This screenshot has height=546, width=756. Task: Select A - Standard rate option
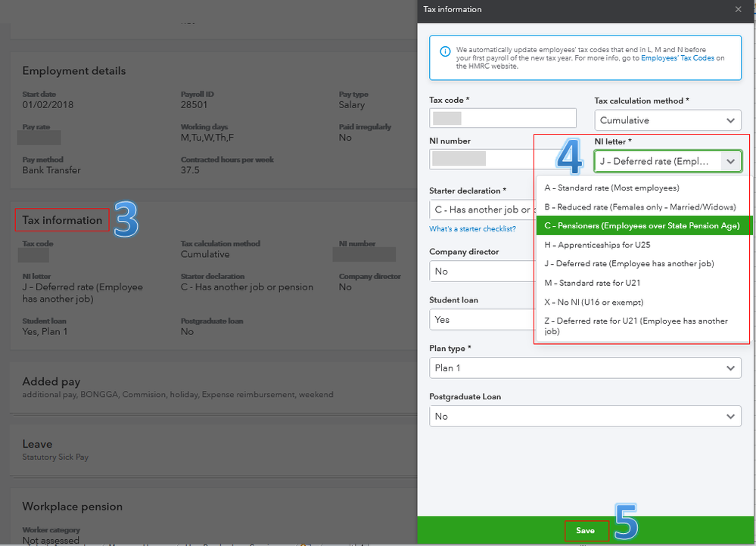click(x=642, y=188)
